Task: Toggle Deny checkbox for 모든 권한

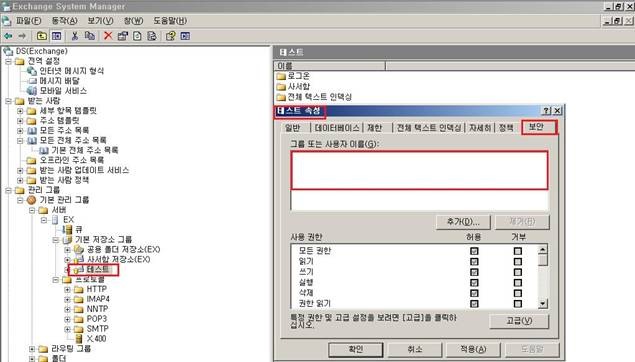Action: pos(518,251)
